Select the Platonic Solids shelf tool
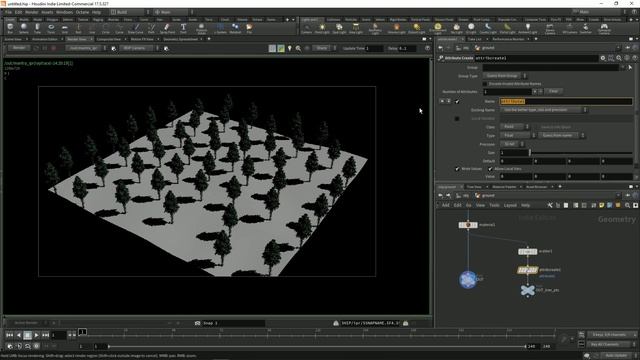This screenshot has width=640, height=360. click(x=201, y=28)
